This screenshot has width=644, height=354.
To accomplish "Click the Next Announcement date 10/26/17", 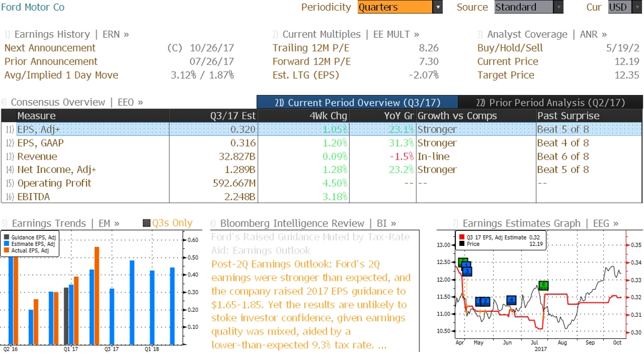I will pos(211,48).
